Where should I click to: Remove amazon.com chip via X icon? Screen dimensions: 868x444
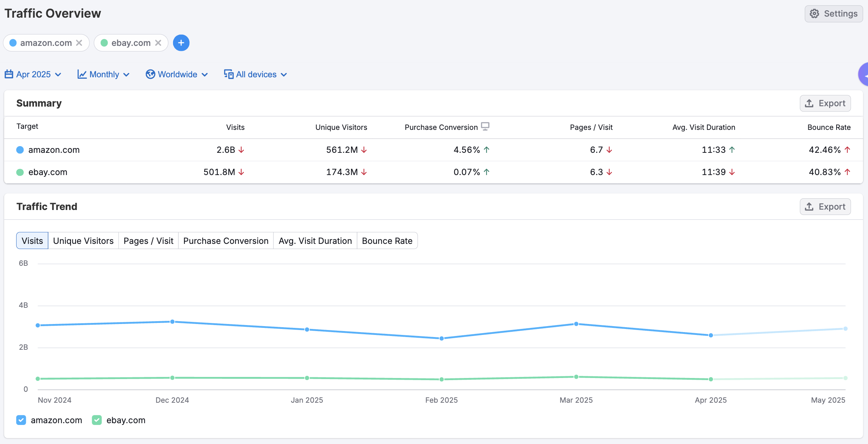[x=79, y=43]
